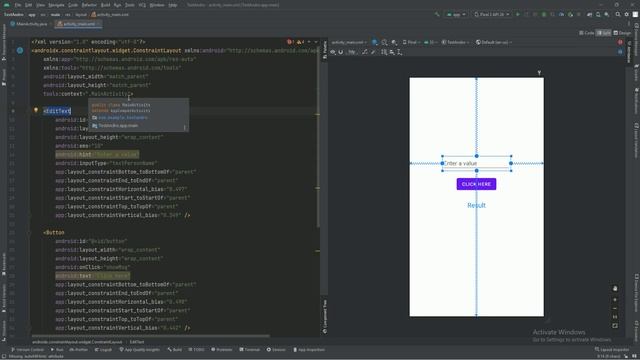
Task: Open the app run configuration dropdown
Action: coord(456,14)
